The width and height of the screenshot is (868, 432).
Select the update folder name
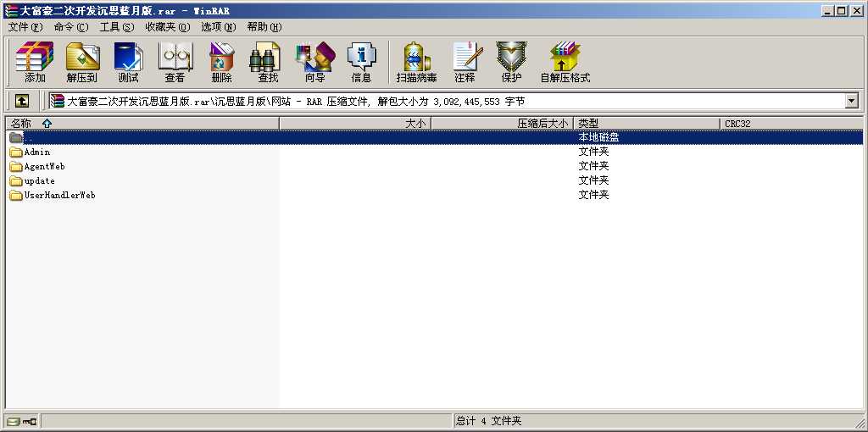pos(39,181)
